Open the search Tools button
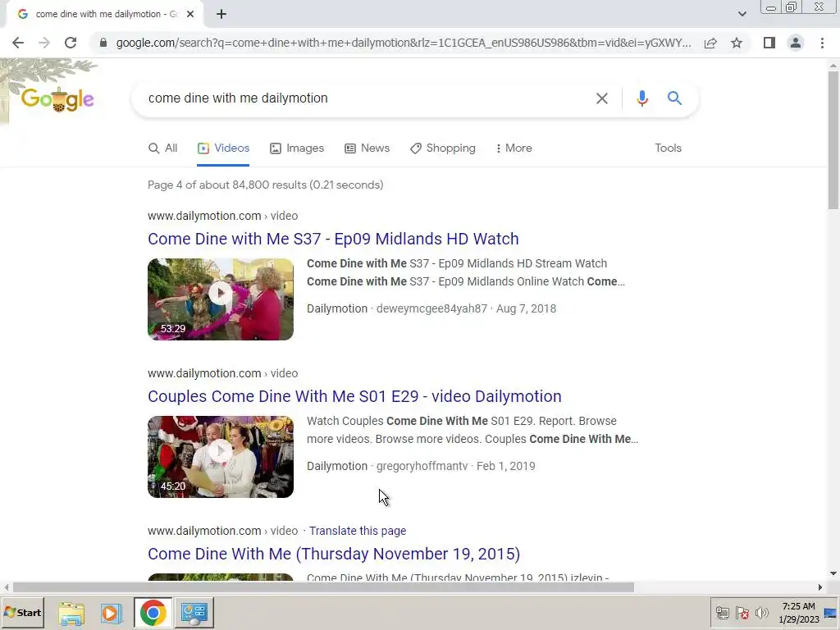Screen dimensions: 840x630 (668, 148)
